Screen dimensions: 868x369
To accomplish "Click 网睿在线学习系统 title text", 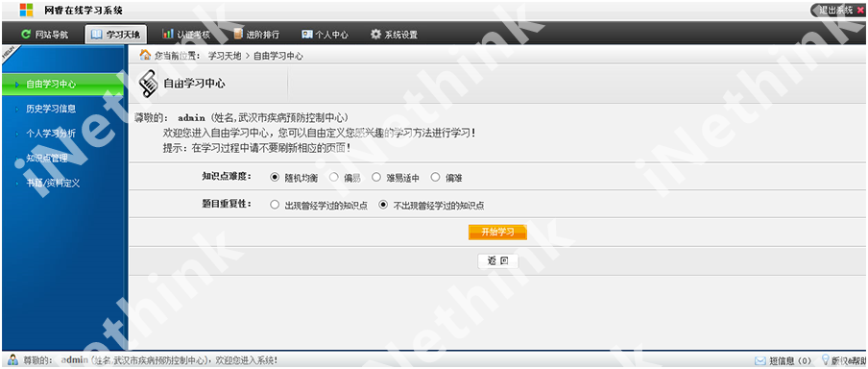I will click(x=84, y=10).
